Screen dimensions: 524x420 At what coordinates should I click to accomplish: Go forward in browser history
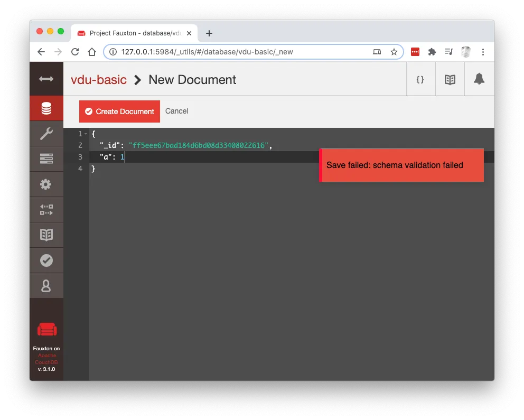coord(58,52)
